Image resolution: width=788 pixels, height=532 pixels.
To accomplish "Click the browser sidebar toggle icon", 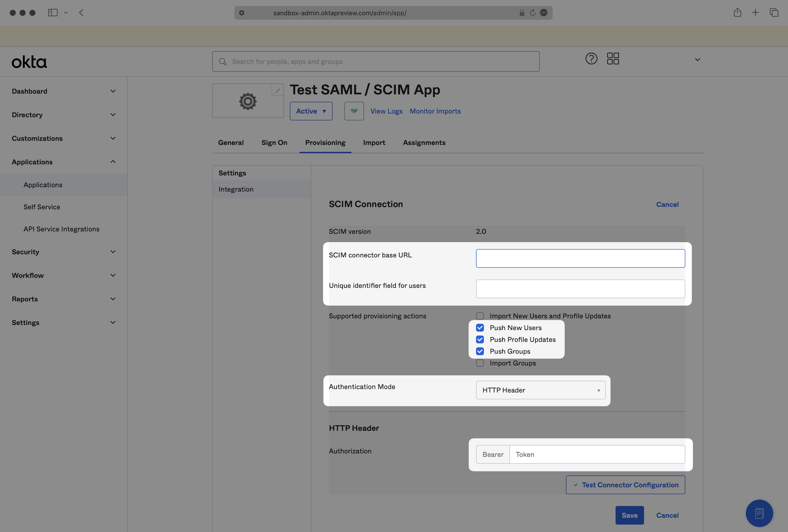I will click(x=53, y=13).
